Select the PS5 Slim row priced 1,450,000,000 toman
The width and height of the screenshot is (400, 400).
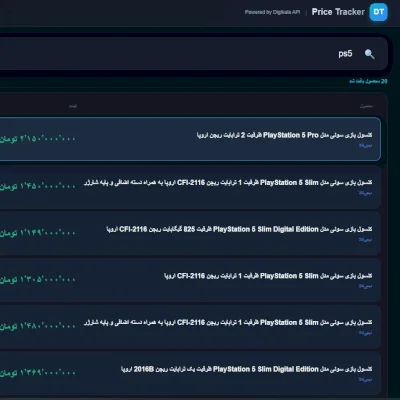pos(190,187)
